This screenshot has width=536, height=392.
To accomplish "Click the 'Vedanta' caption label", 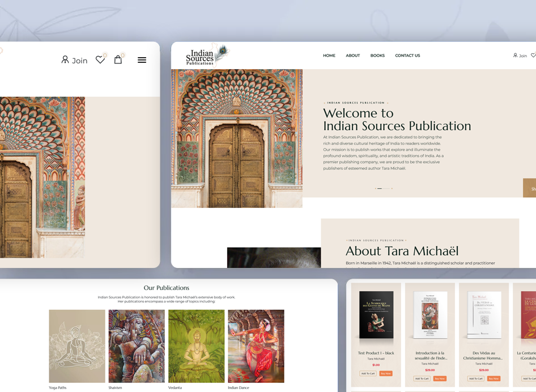I will tap(175, 387).
